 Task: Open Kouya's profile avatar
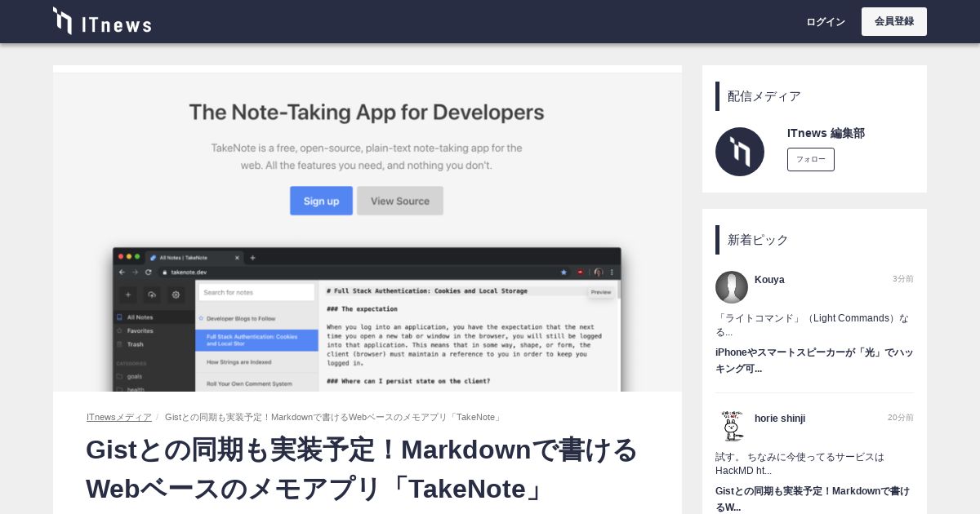click(x=732, y=287)
